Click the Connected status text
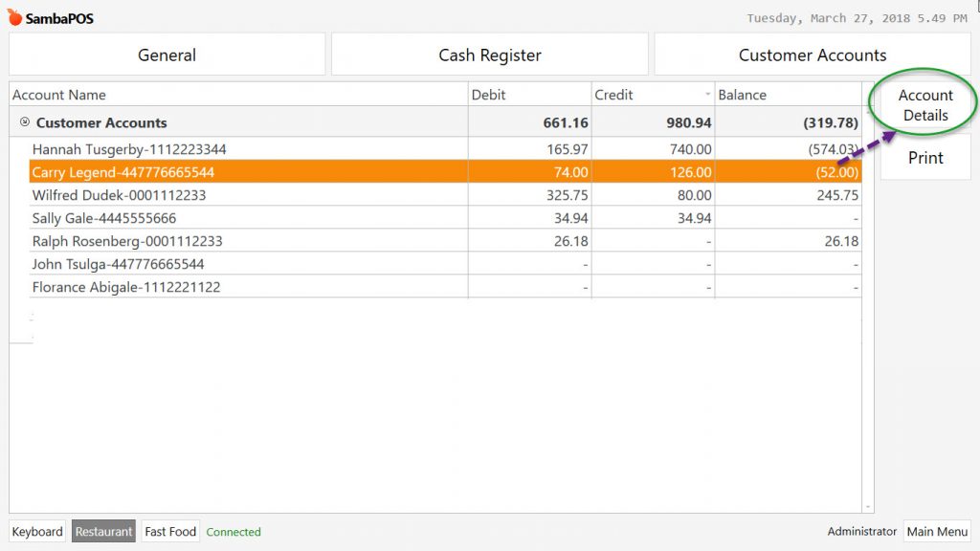Image resolution: width=980 pixels, height=551 pixels. coord(234,532)
